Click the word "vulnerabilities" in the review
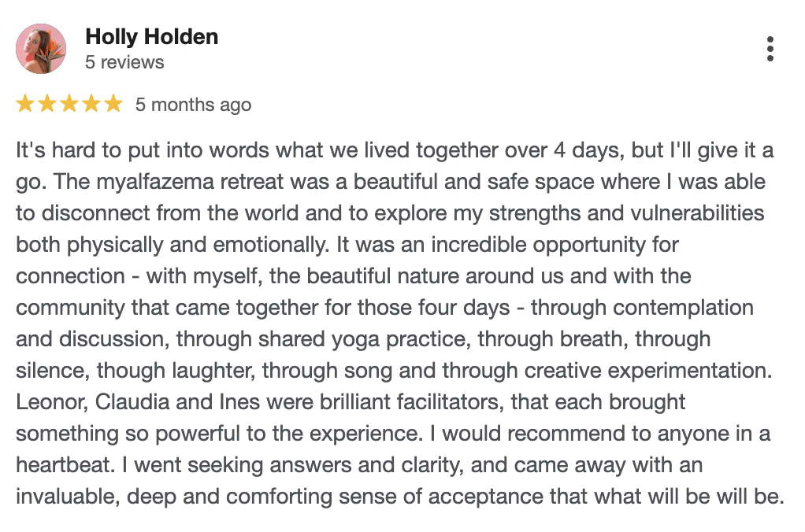This screenshot has height=532, width=805. 698,213
